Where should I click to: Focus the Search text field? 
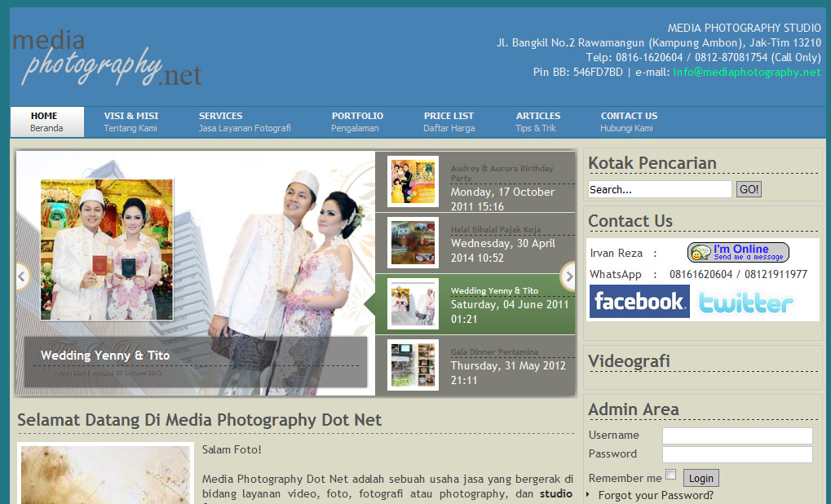659,189
